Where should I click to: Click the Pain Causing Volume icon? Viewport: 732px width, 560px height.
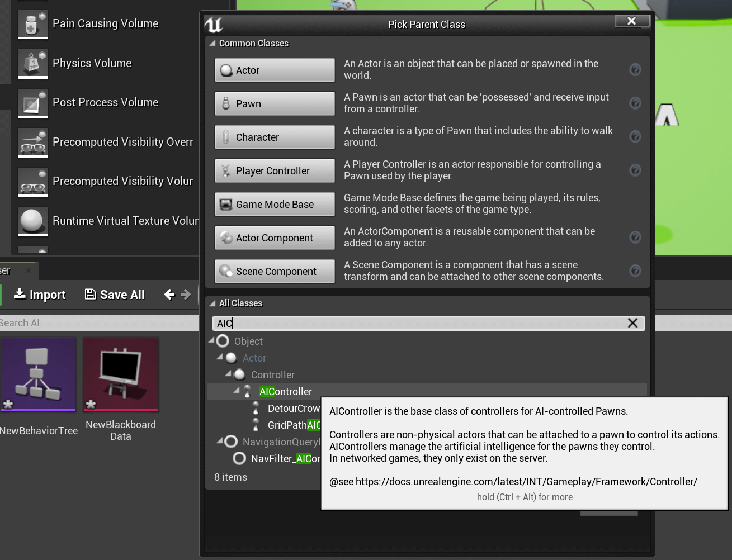click(x=32, y=24)
